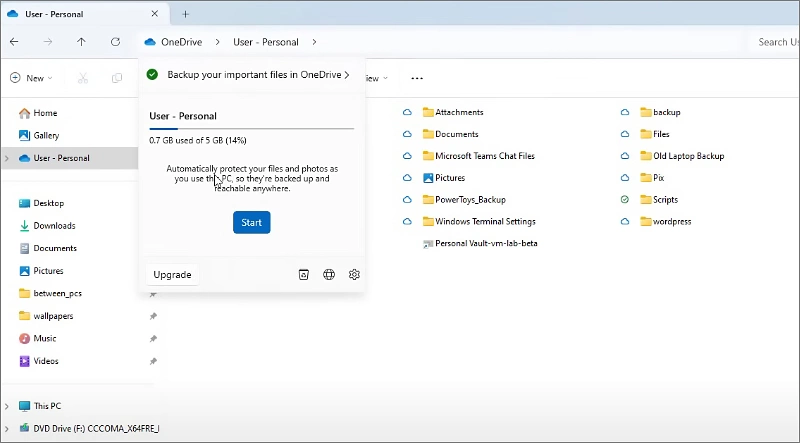800x443 pixels.
Task: Select the Attachments folder
Action: (453, 112)
